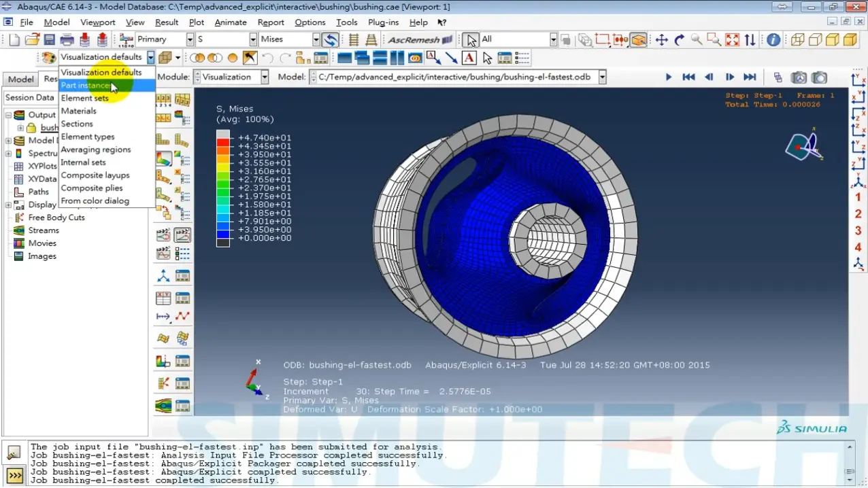This screenshot has width=868, height=488.
Task: Open the Viewport menu
Action: pos(98,22)
